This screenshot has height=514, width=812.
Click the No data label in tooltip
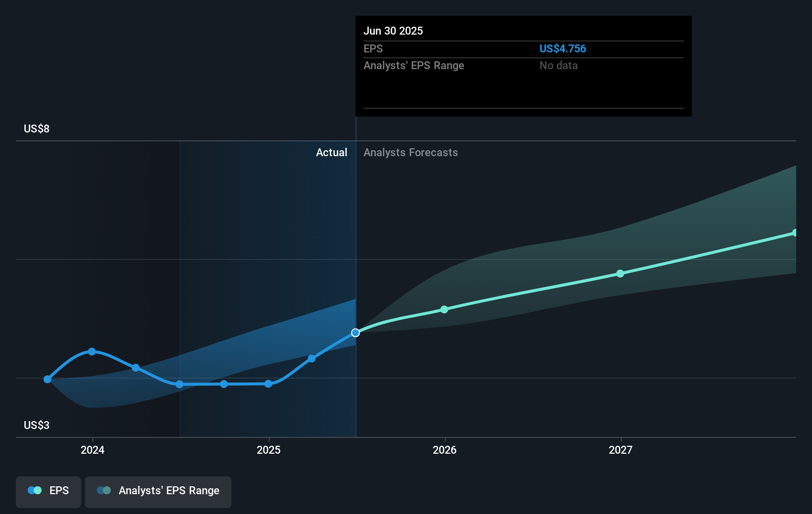tap(558, 65)
